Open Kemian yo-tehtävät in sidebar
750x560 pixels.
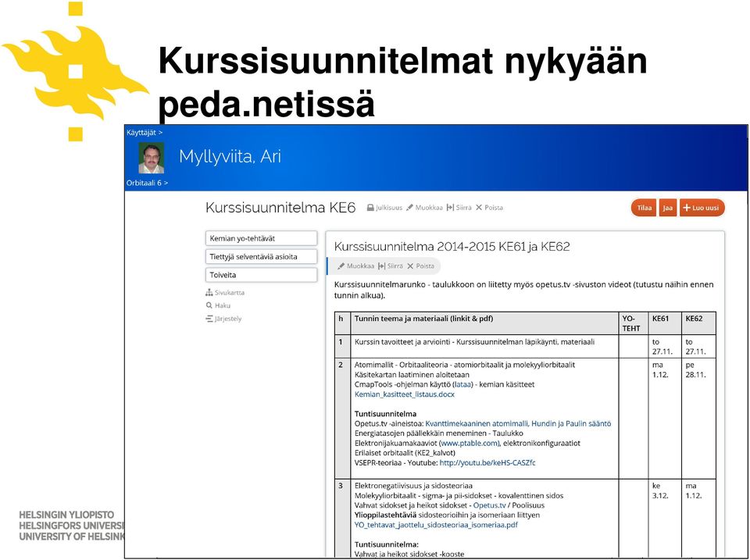(x=261, y=238)
